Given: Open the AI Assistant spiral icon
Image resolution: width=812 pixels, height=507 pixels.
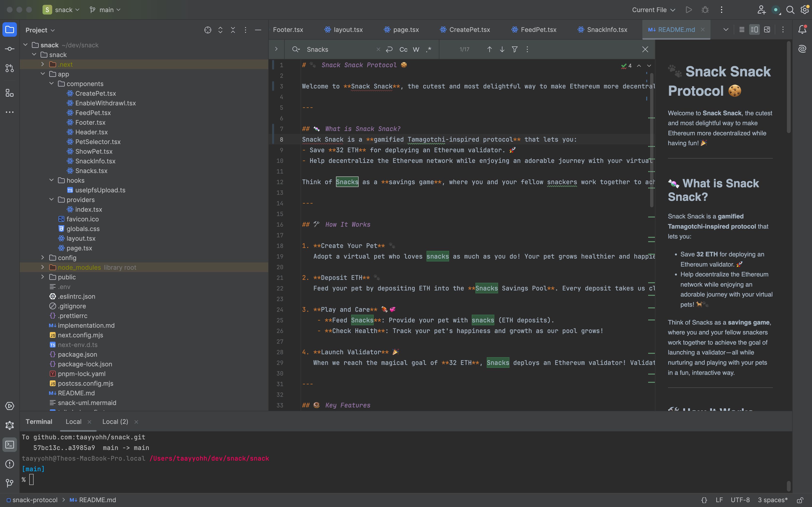Looking at the screenshot, I should point(802,49).
